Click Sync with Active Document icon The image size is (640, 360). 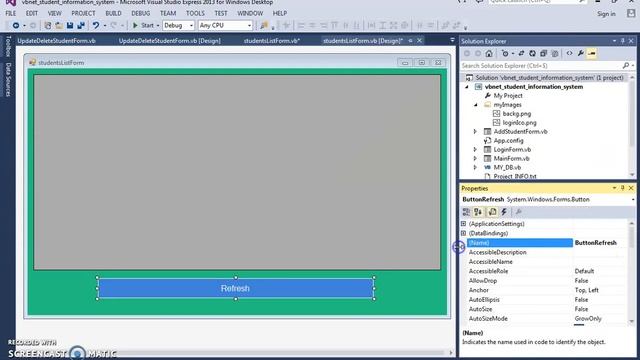521,53
